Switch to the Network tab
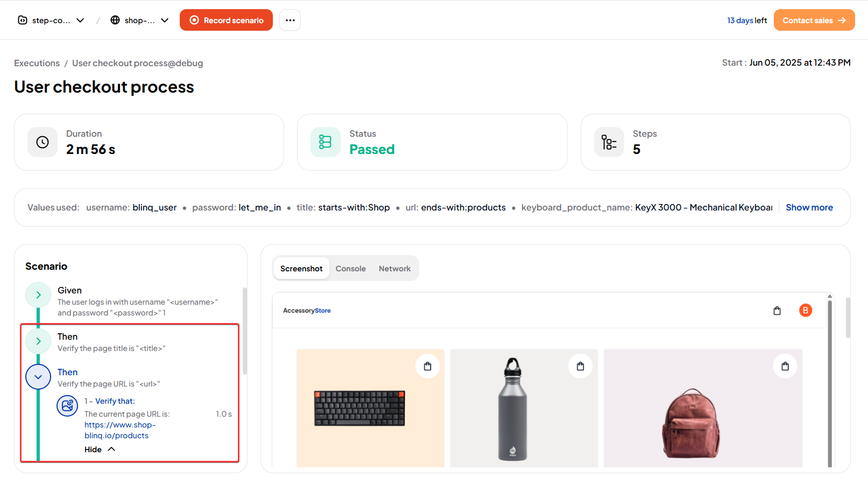This screenshot has width=868, height=491. click(x=394, y=269)
